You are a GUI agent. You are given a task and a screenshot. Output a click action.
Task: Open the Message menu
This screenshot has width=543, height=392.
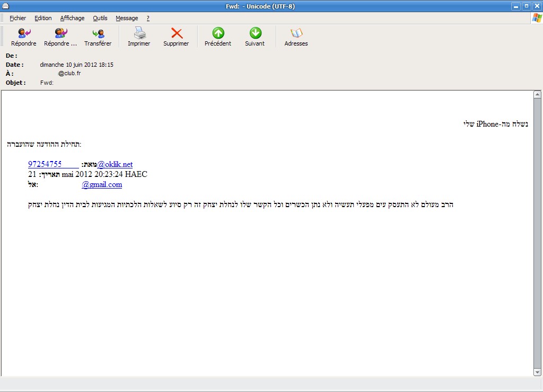127,18
